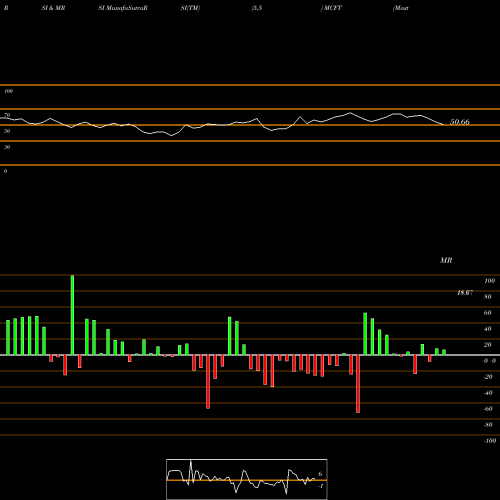Click the MR value label 18.67
The image size is (500, 500).
coord(465,293)
